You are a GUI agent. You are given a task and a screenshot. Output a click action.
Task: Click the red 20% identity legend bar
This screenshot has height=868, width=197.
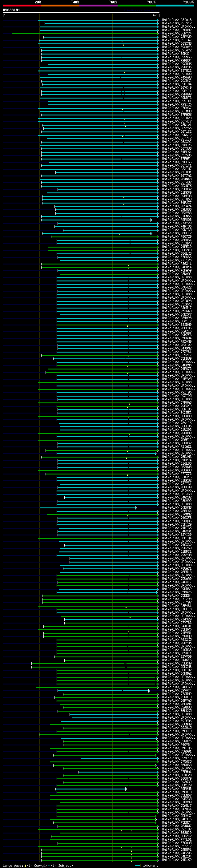[22, 6]
